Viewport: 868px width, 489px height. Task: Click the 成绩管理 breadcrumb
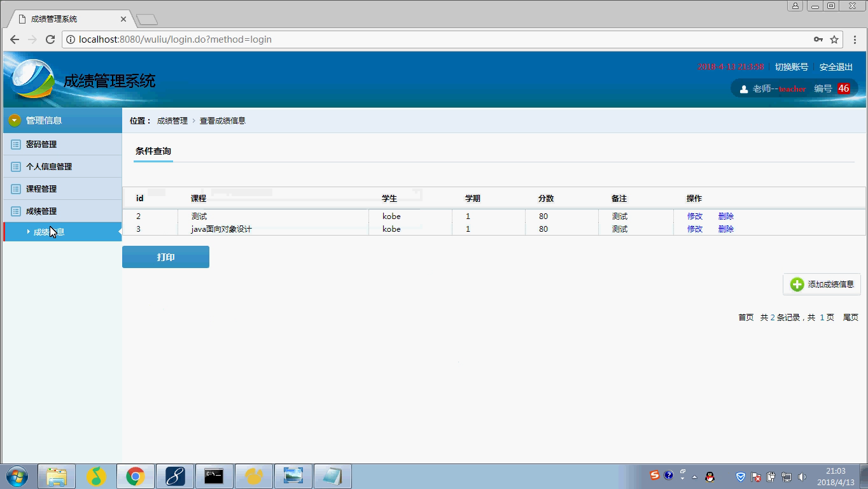coord(172,121)
